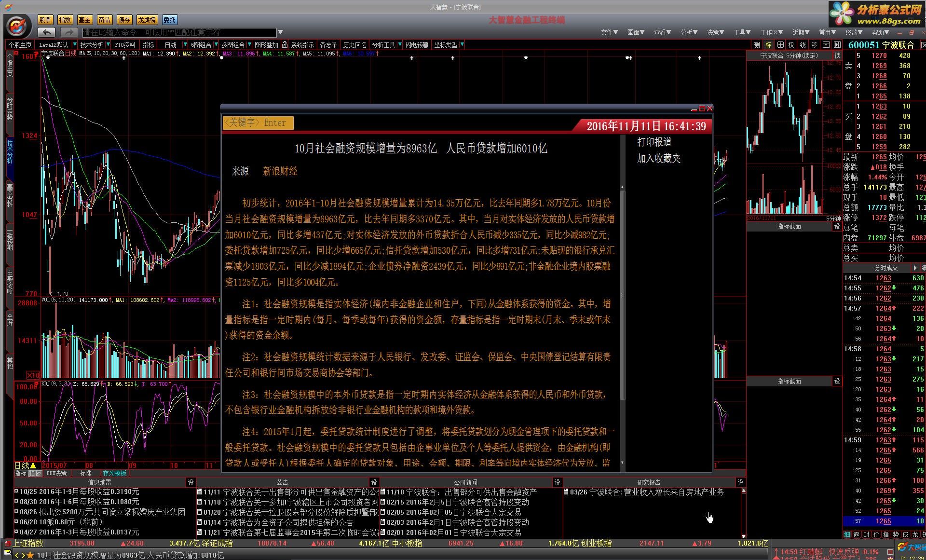Image resolution: width=926 pixels, height=560 pixels.
Task: Open F10资料 toolbar item
Action: 125,45
